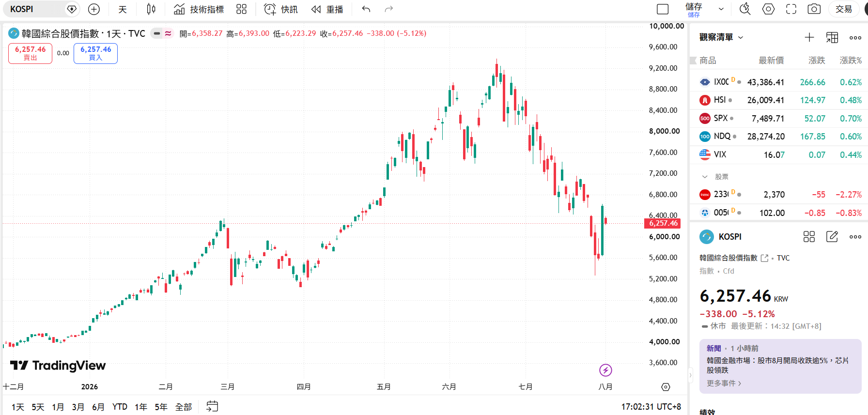The height and width of the screenshot is (415, 868).
Task: Select the 3月 time range
Action: click(78, 407)
